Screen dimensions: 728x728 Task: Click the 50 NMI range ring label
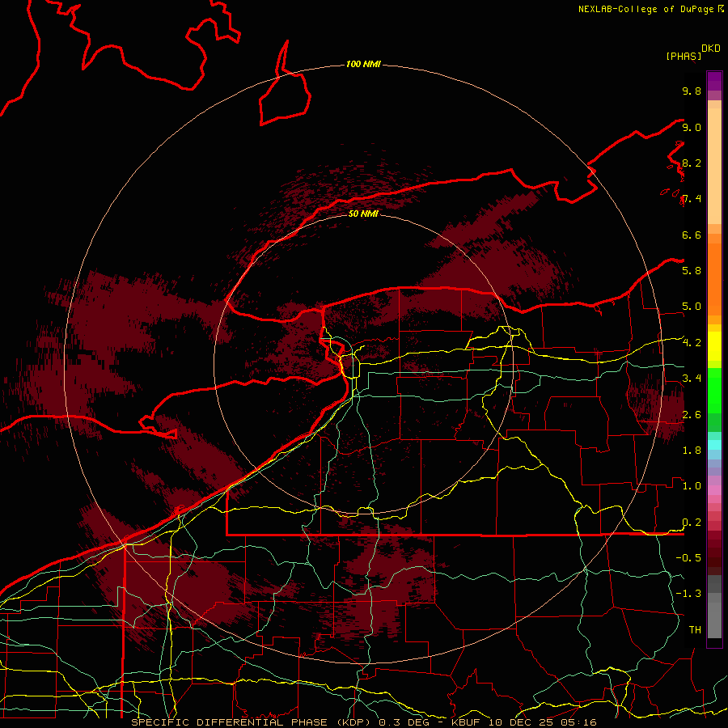363,214
